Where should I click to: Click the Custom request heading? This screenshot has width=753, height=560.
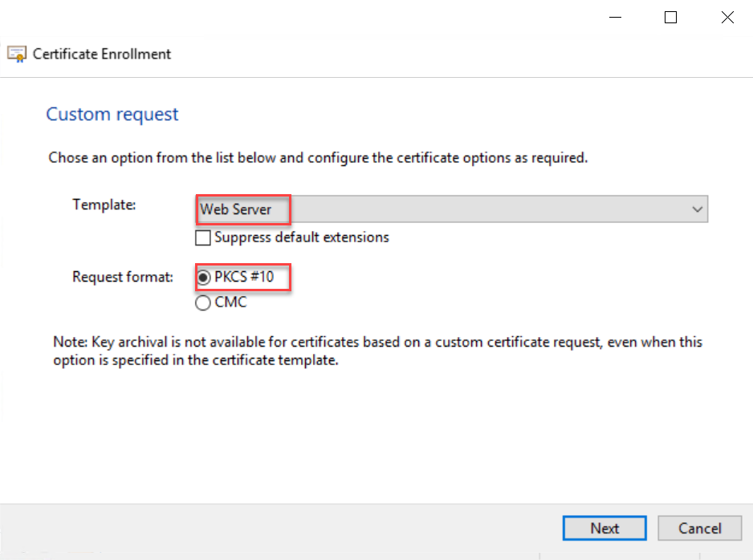click(x=112, y=115)
